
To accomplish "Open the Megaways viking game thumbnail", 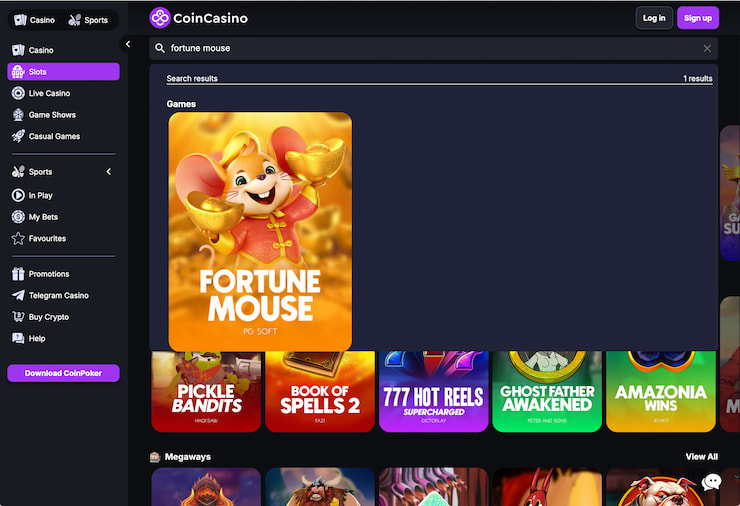I will point(320,487).
